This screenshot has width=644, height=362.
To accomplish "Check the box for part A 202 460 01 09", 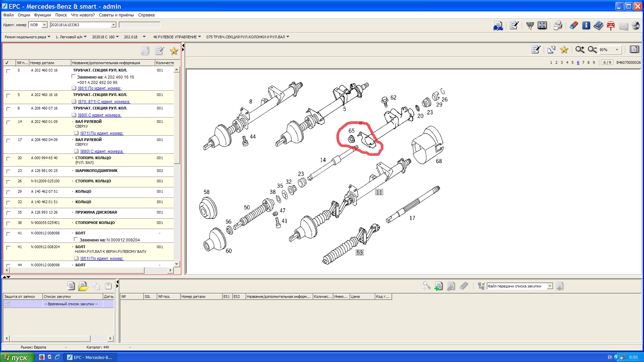I will point(8,122).
